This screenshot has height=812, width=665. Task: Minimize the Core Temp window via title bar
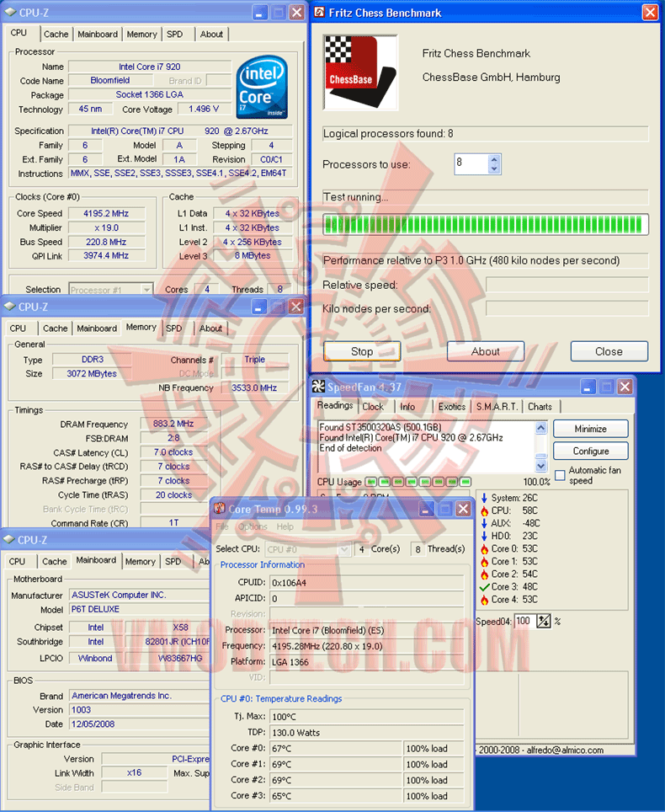pyautogui.click(x=426, y=509)
